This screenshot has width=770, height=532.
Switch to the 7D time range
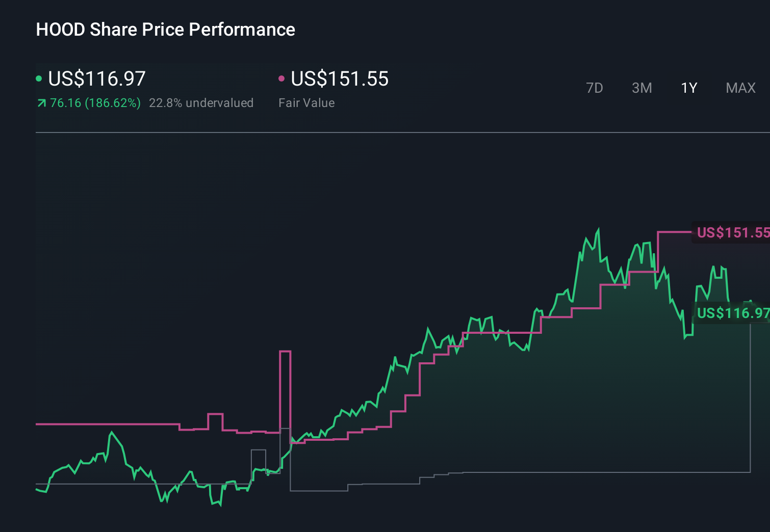[x=595, y=88]
